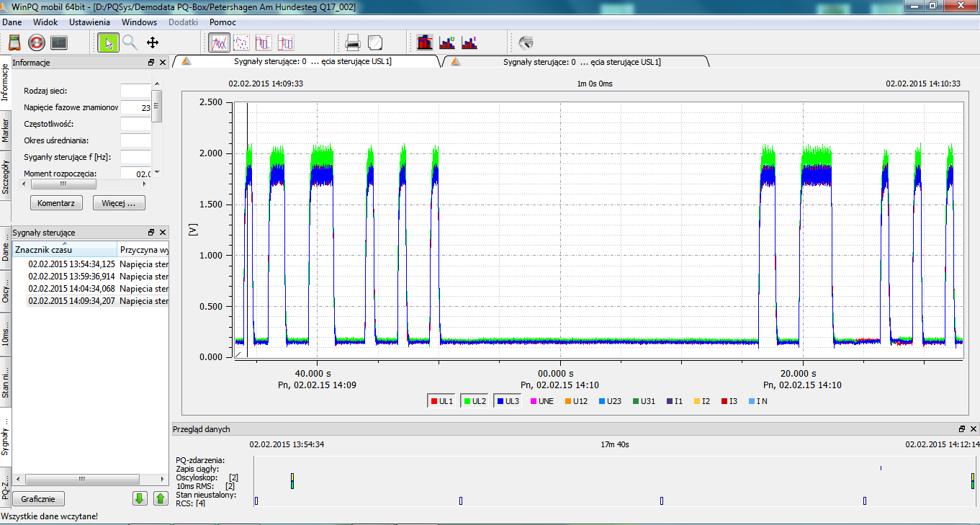Viewport: 980px width, 525px height.
Task: Open the red histogram statistics icon
Action: [425, 42]
